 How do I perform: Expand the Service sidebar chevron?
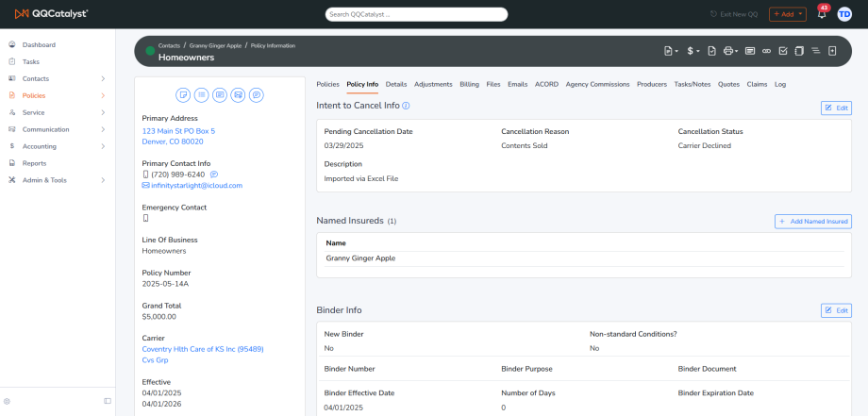103,112
